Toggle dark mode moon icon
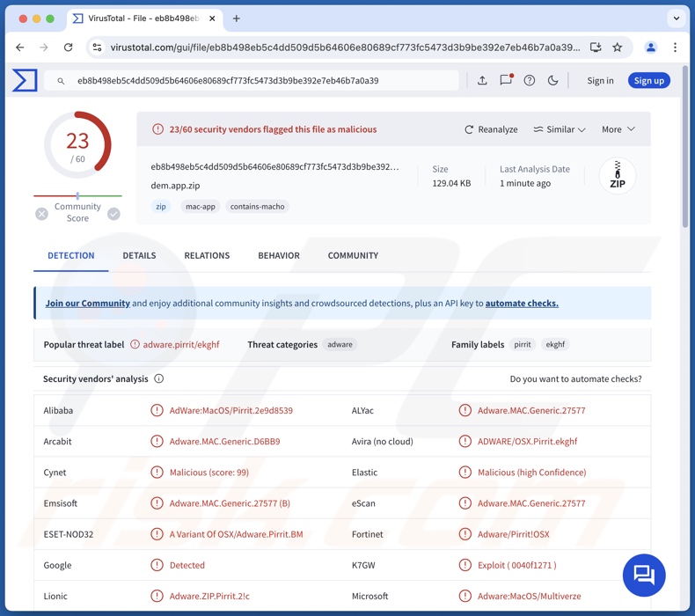This screenshot has height=616, width=695. pos(552,80)
